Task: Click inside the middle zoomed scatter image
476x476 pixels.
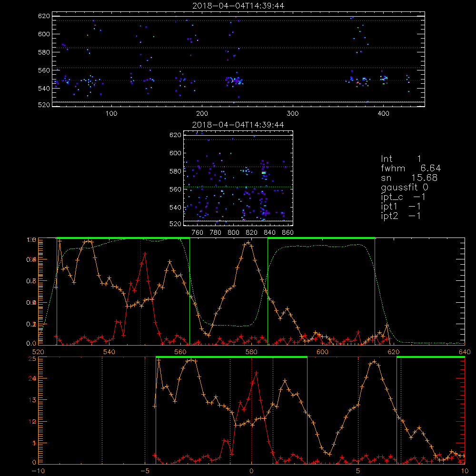Action: 238,178
